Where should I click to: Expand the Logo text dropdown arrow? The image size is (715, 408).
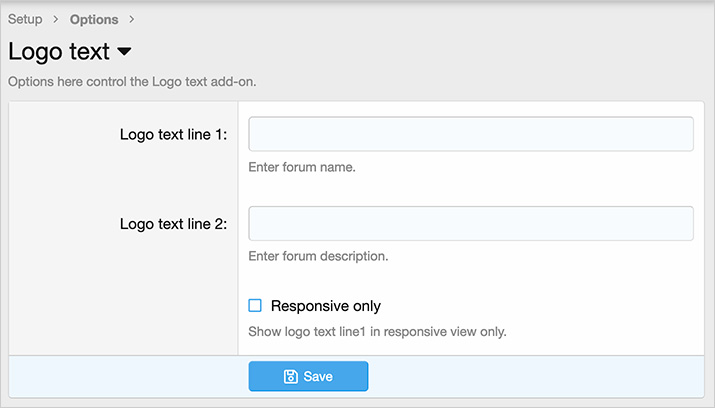(124, 51)
